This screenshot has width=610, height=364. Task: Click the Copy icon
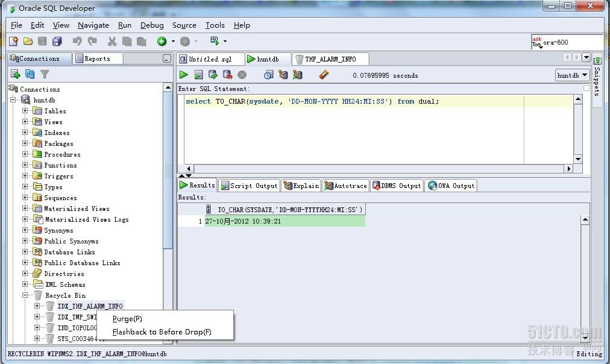coord(127,41)
